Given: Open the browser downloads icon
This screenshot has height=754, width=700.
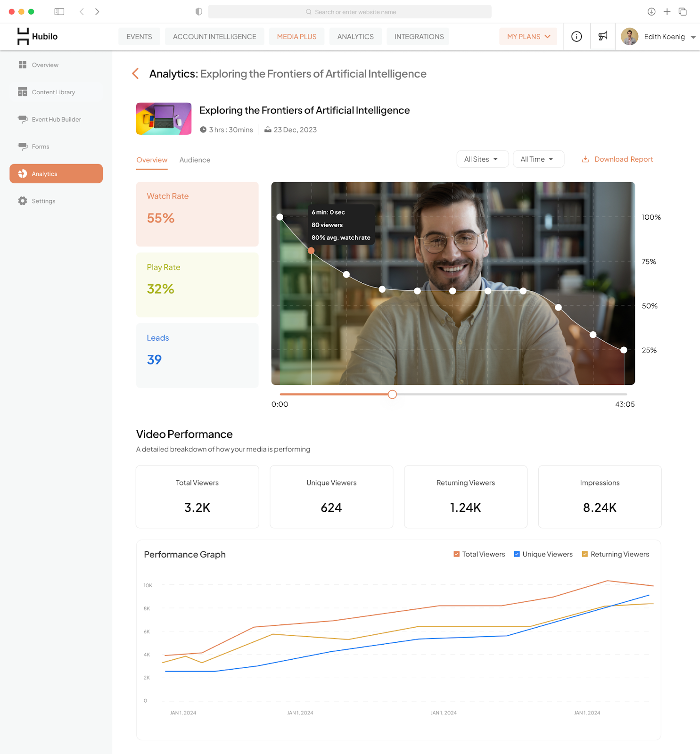Looking at the screenshot, I should [x=651, y=12].
